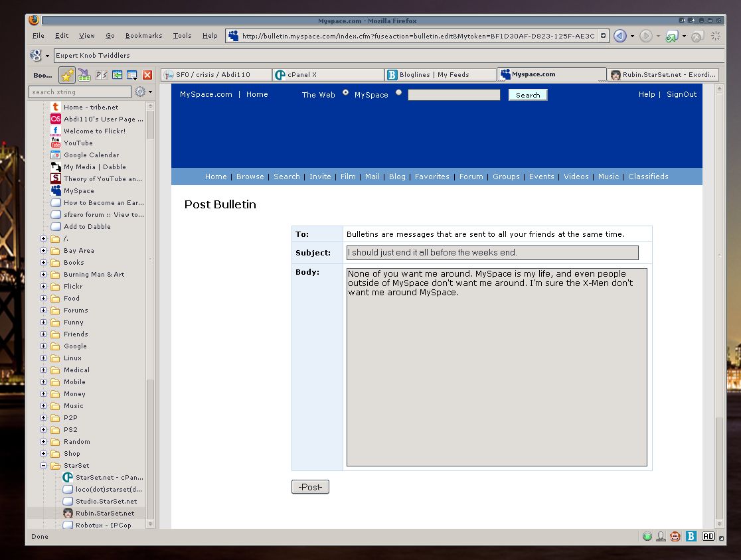The image size is (741, 560).
Task: Click the Bloglines notifier icon in status bar
Action: pos(691,536)
